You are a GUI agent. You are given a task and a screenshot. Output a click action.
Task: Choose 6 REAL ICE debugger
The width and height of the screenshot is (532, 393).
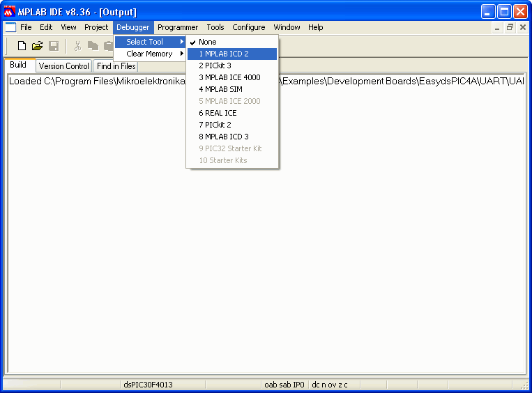[232, 113]
